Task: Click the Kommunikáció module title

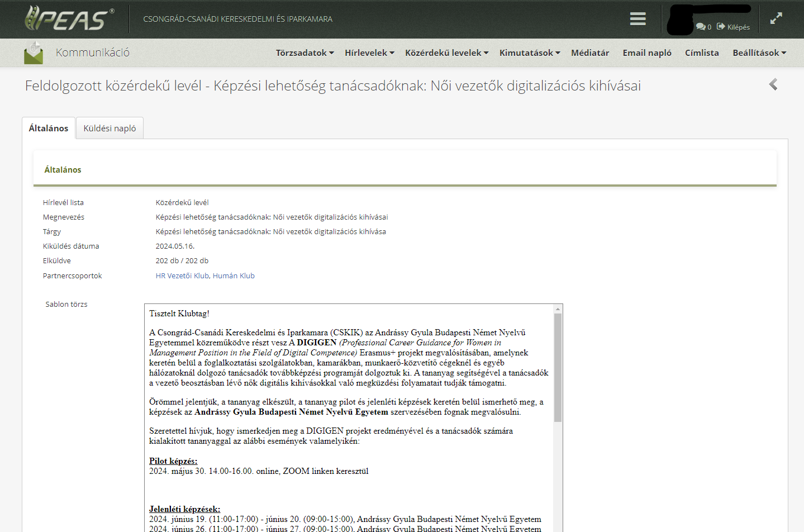Action: [x=93, y=53]
